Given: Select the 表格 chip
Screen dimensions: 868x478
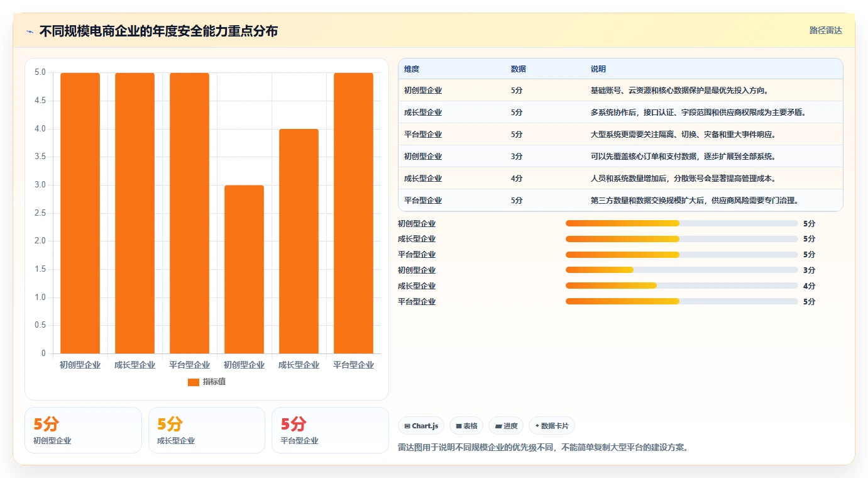Looking at the screenshot, I should pos(466,426).
